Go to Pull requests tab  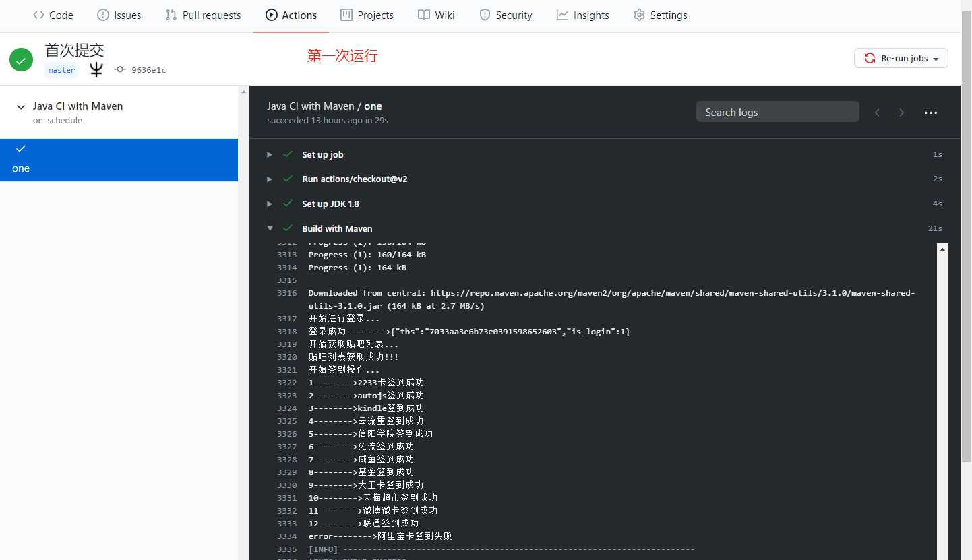[x=203, y=15]
